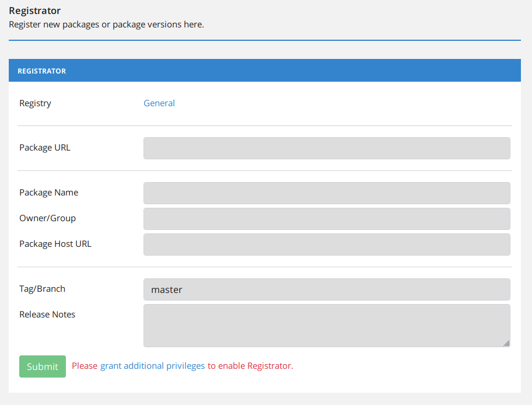Click the REGISTRATOR panel header
Screen dimensions: 532x405
[41, 70]
